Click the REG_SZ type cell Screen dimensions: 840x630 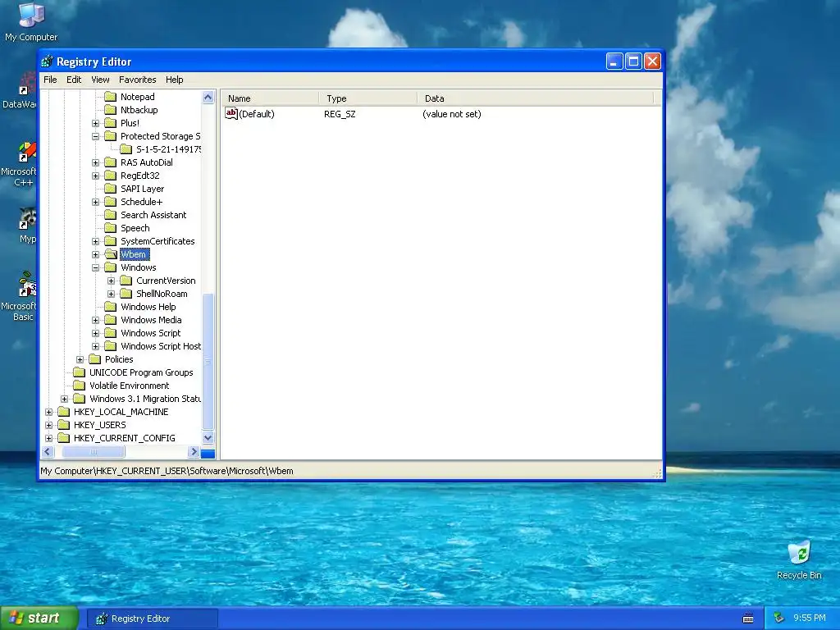(x=340, y=114)
